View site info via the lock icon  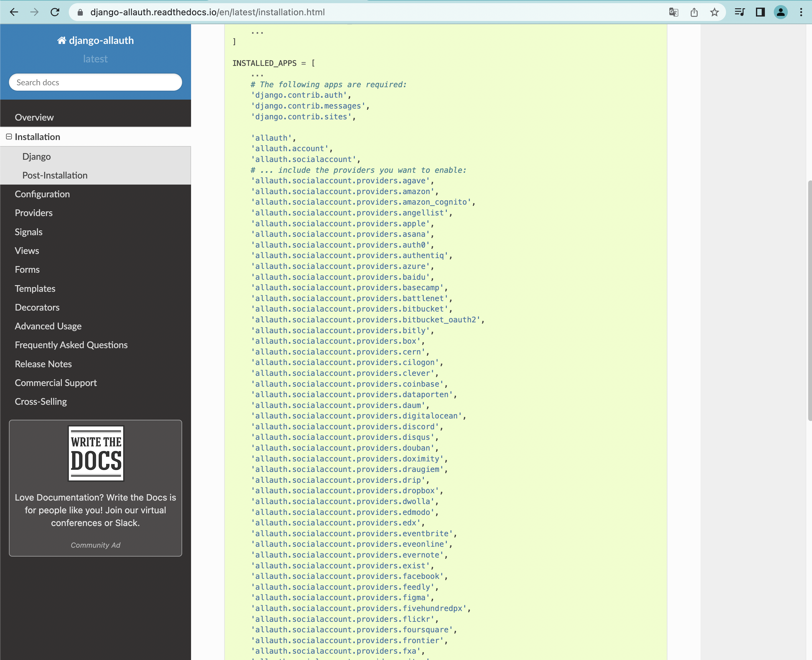80,12
